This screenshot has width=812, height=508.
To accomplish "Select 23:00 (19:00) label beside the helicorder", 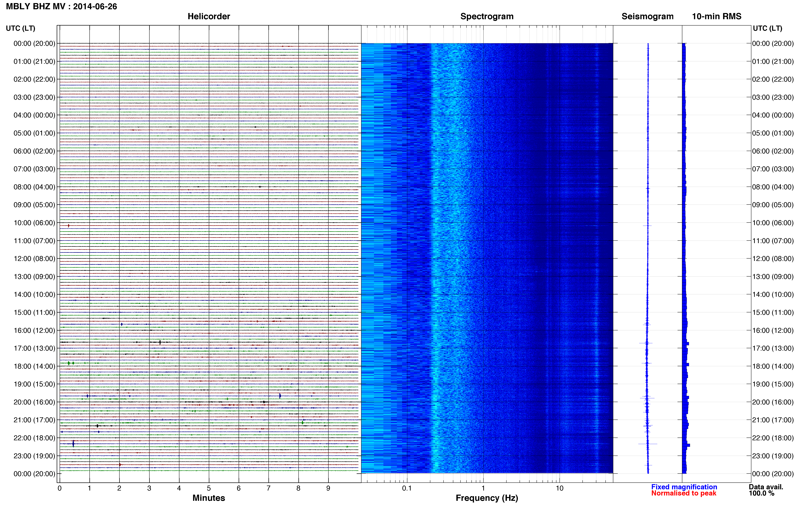I will [34, 456].
